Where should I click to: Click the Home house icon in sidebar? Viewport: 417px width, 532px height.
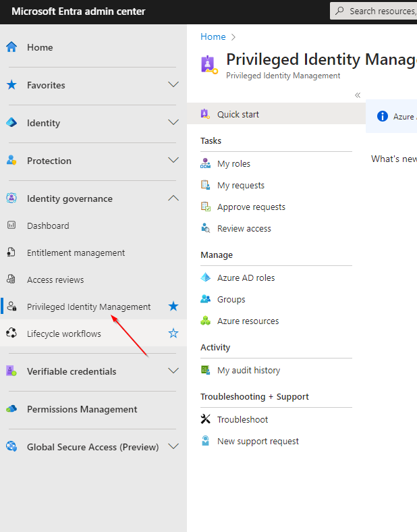tap(11, 47)
